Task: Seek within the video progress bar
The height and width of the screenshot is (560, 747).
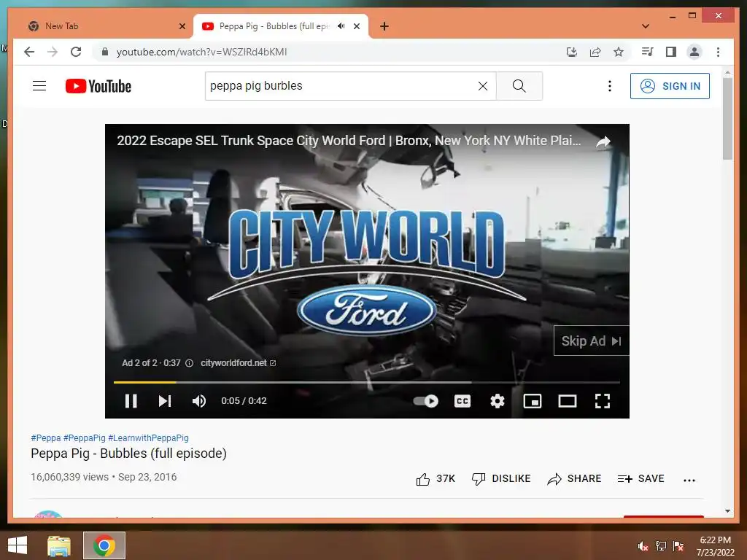Action: click(x=367, y=382)
